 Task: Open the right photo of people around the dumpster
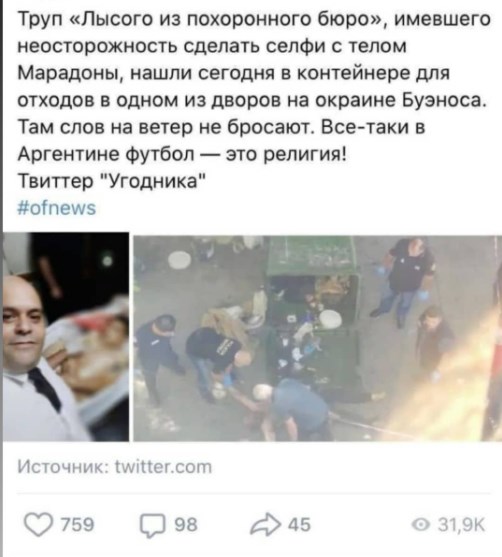(x=318, y=339)
